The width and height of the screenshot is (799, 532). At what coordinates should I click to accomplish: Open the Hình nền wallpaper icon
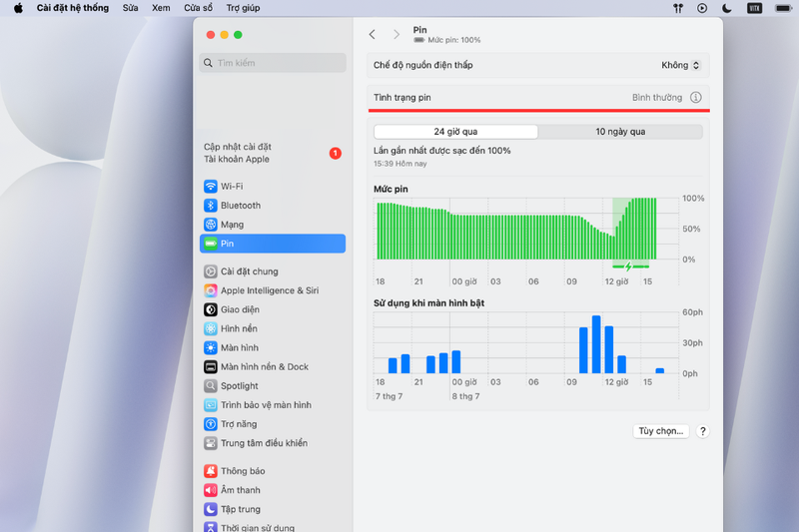[211, 328]
